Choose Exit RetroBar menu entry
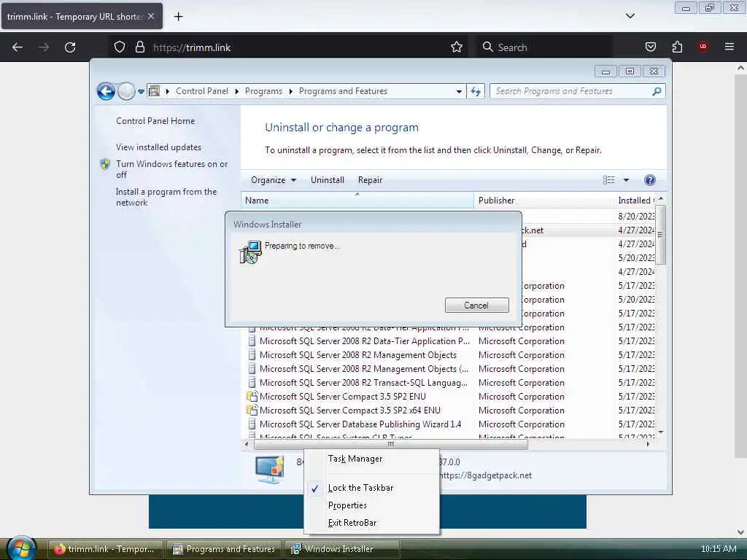Viewport: 747px width, 560px height. (x=371, y=523)
